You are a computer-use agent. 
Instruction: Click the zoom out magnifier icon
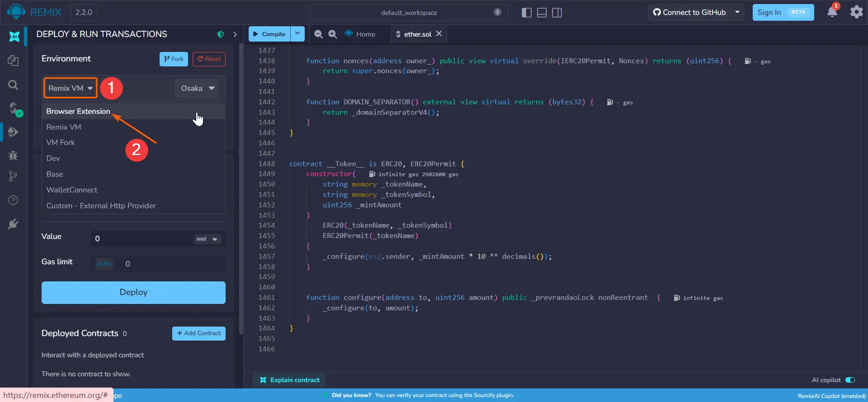(x=318, y=34)
